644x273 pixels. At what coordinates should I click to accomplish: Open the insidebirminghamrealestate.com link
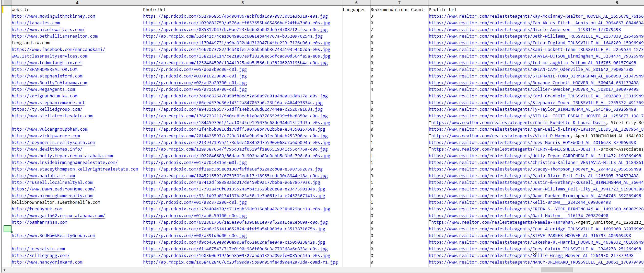[x=65, y=162]
